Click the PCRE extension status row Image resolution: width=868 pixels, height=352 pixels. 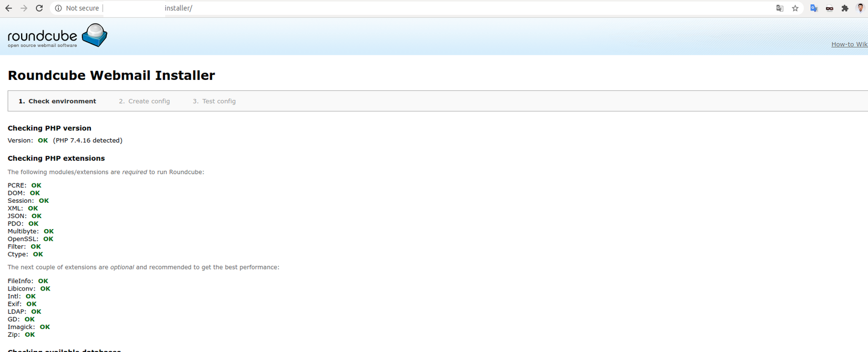[24, 185]
